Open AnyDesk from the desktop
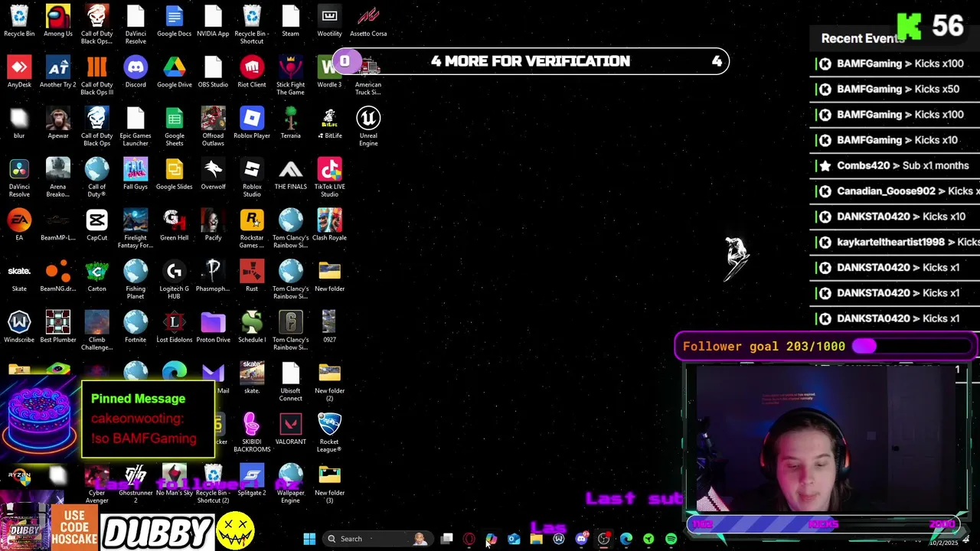The width and height of the screenshot is (980, 551). pyautogui.click(x=19, y=73)
